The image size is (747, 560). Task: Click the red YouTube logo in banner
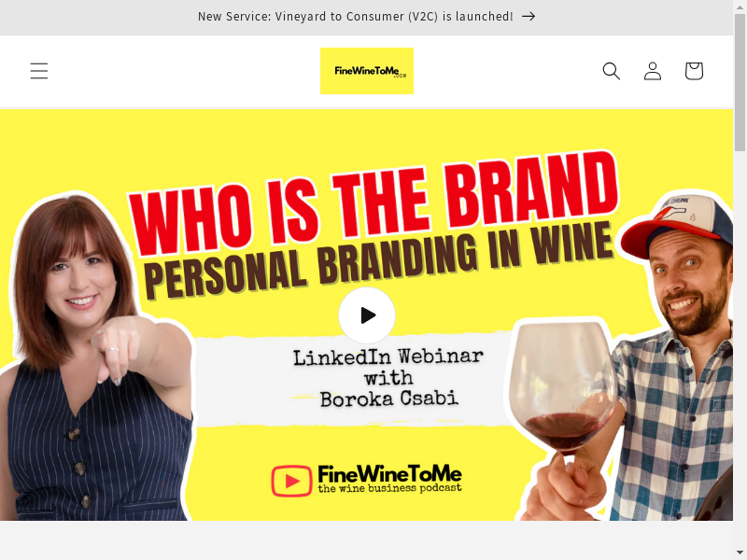tap(291, 481)
